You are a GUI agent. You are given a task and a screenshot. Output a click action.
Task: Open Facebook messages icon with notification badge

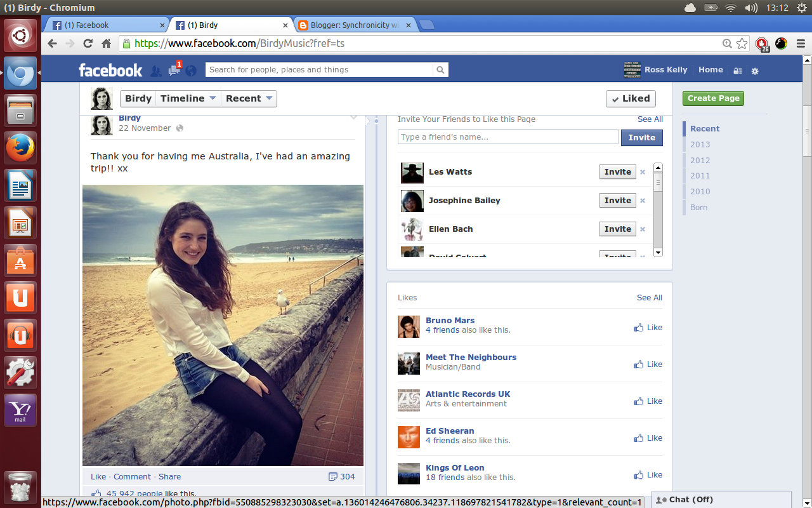click(174, 69)
